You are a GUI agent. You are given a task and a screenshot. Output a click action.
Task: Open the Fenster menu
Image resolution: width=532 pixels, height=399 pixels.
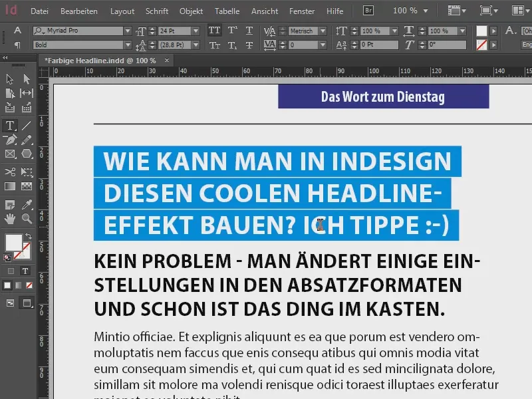pyautogui.click(x=302, y=11)
